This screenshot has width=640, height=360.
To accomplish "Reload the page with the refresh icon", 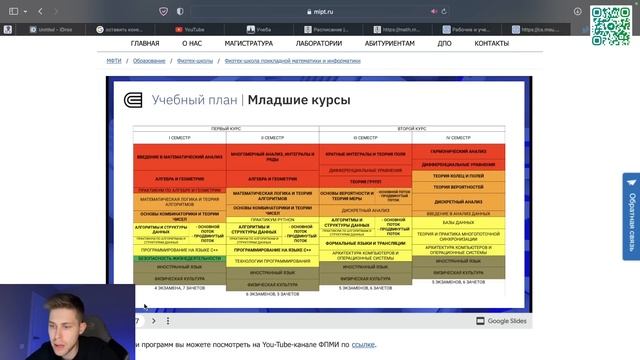I will pos(444,12).
